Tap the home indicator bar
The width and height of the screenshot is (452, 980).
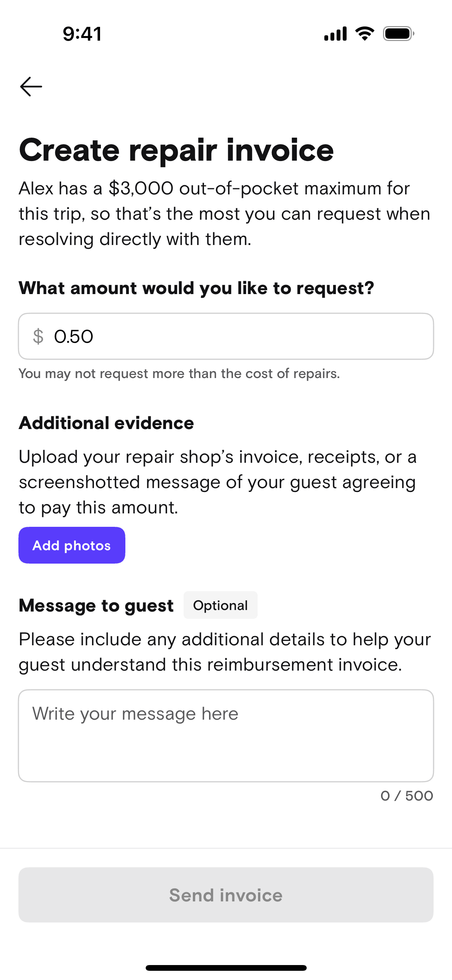226,968
